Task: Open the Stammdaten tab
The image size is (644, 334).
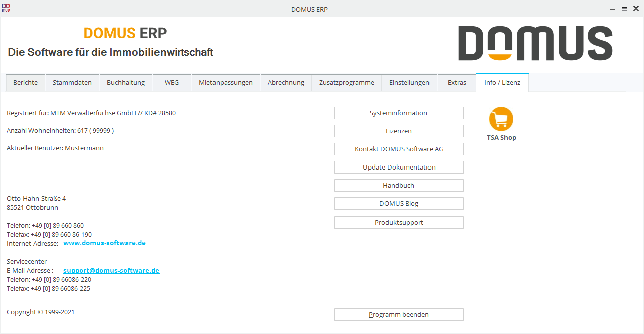Action: (x=72, y=83)
